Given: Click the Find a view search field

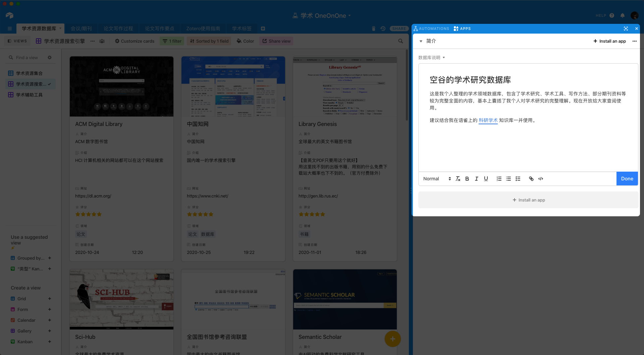Looking at the screenshot, I should (27, 57).
